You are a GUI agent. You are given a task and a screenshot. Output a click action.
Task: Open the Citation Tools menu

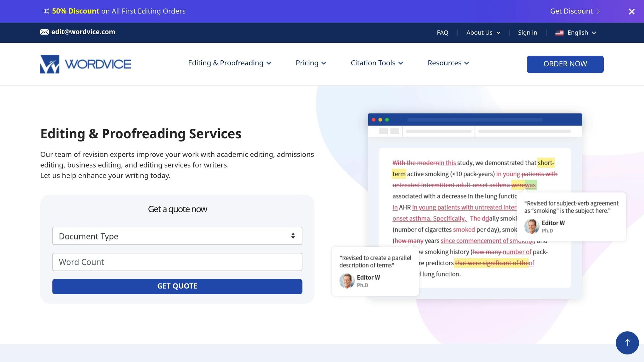point(377,63)
